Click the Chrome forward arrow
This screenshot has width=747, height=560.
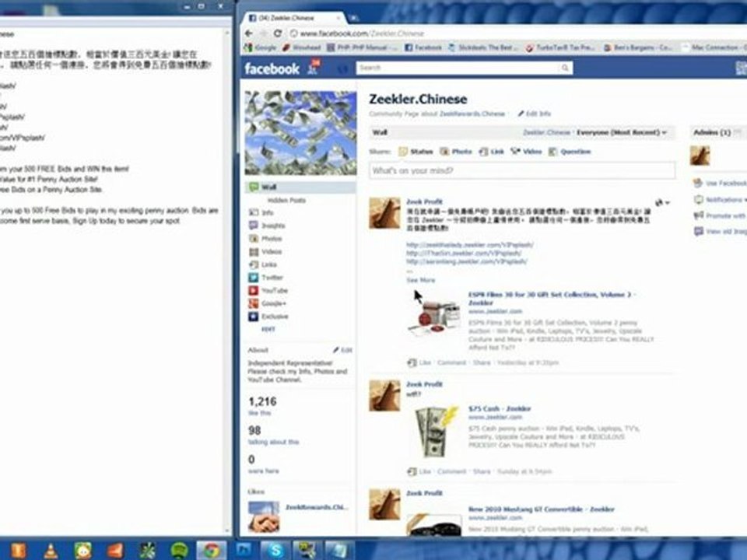(264, 33)
